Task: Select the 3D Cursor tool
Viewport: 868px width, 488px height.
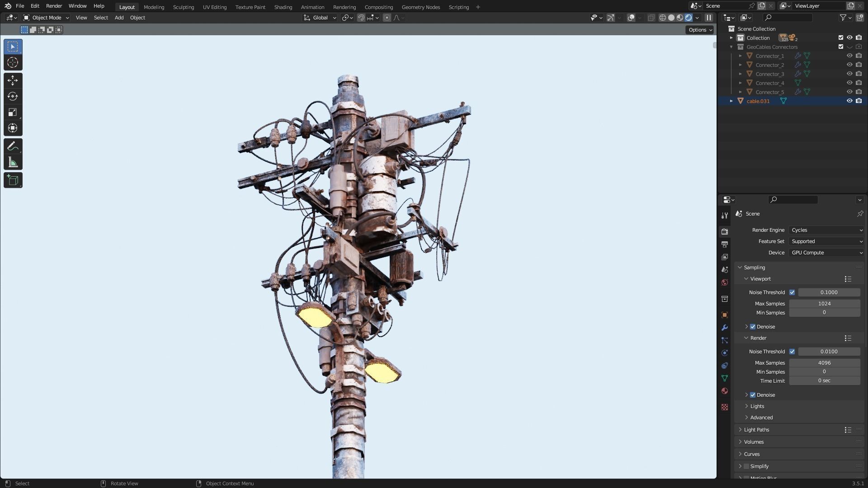Action: pyautogui.click(x=13, y=63)
